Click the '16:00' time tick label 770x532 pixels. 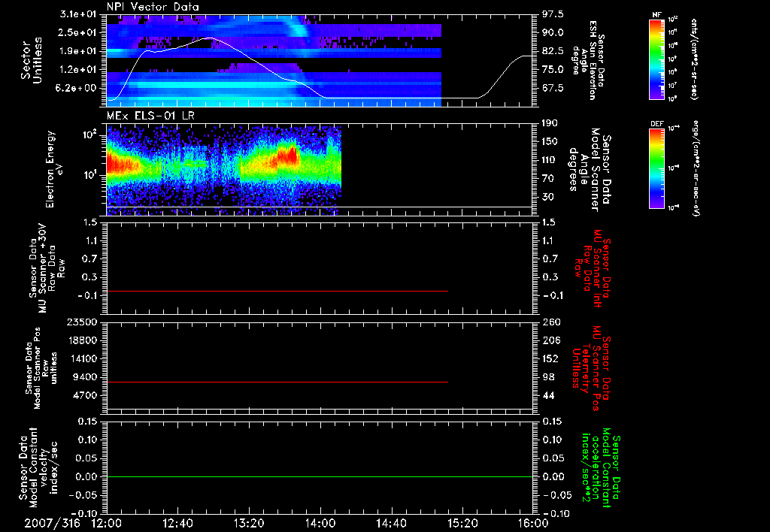533,524
